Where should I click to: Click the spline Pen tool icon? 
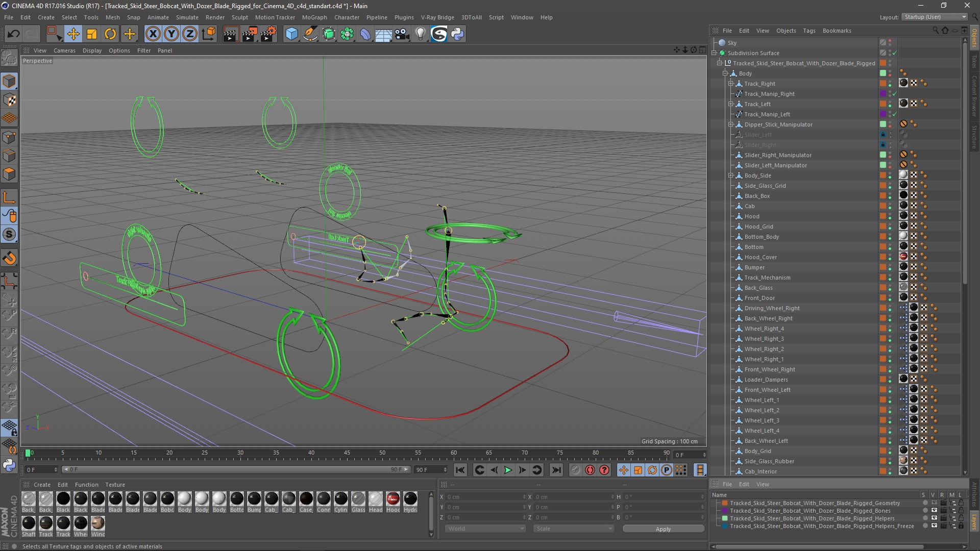click(x=310, y=34)
